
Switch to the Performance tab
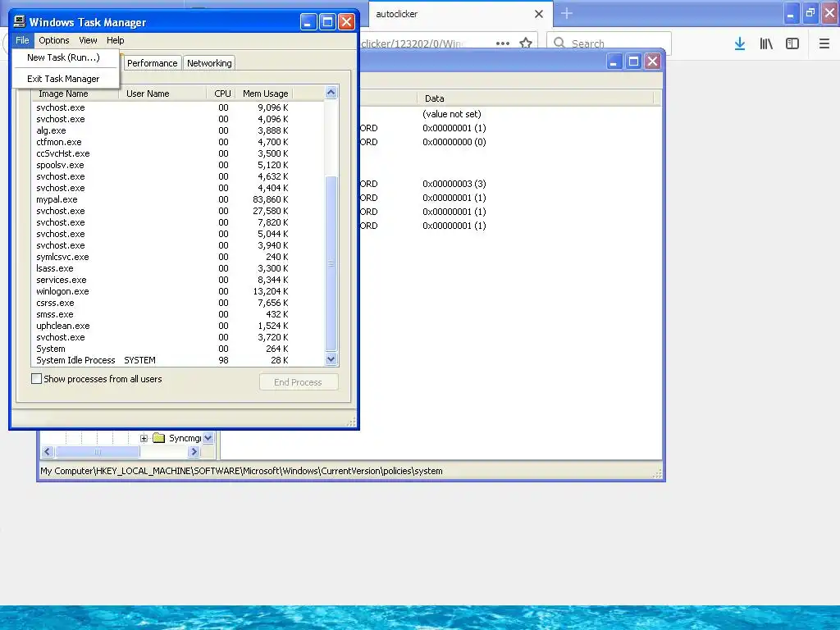click(x=152, y=63)
